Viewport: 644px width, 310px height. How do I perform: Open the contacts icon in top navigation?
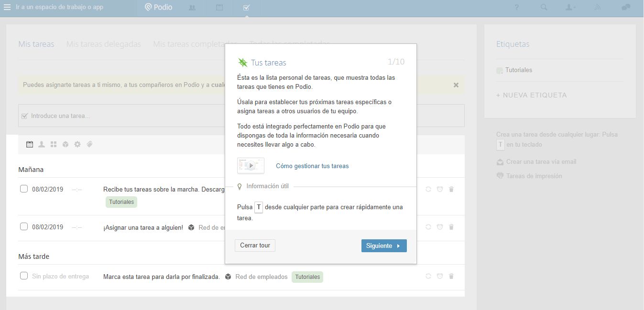click(x=192, y=8)
